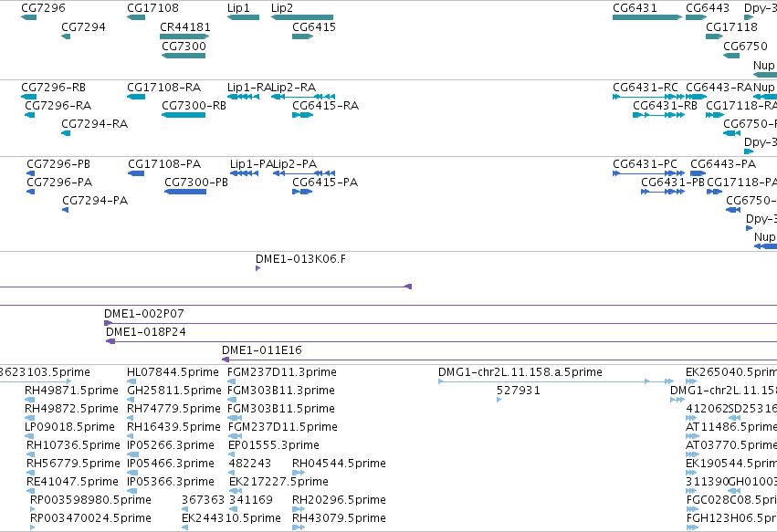Image resolution: width=777 pixels, height=532 pixels.
Task: Select EST RH10736.5prime
Action: [31, 454]
